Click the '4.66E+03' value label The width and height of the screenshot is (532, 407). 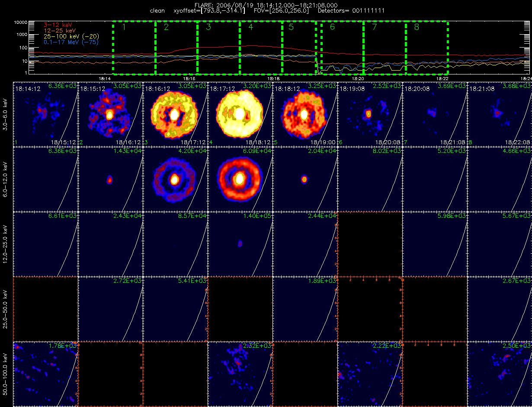518,151
